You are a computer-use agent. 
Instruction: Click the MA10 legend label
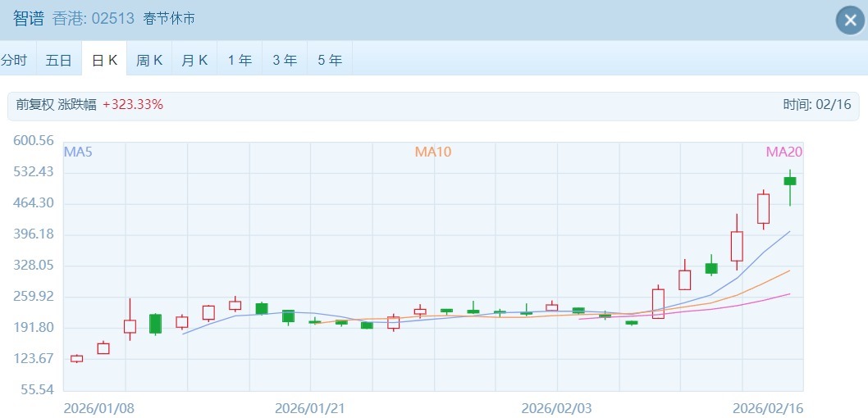point(432,152)
